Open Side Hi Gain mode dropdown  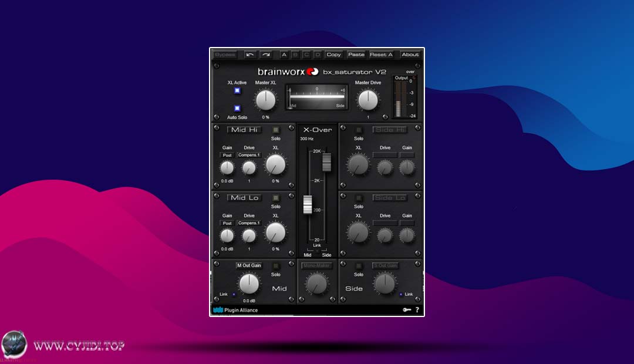coord(407,156)
